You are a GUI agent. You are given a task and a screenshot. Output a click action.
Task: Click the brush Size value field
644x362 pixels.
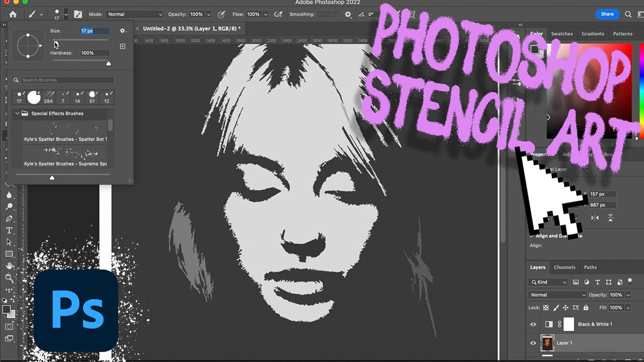point(95,31)
